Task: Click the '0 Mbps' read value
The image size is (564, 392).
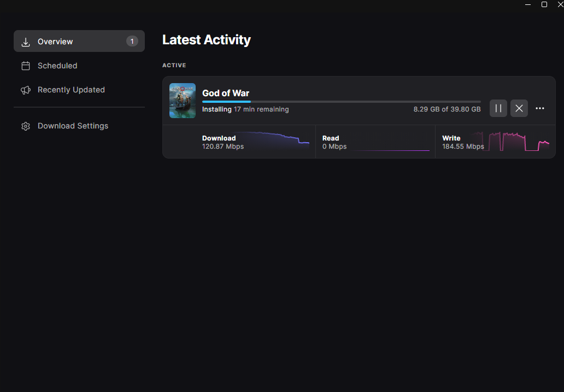Action: coord(334,147)
